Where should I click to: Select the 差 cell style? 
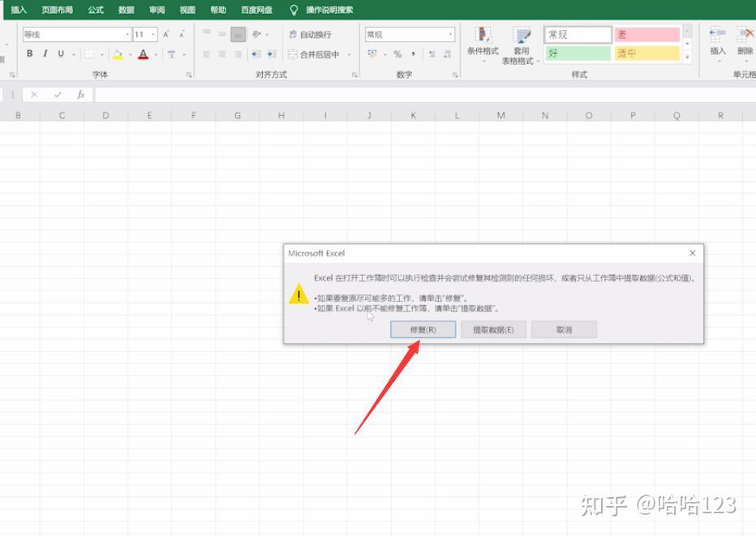(x=647, y=34)
